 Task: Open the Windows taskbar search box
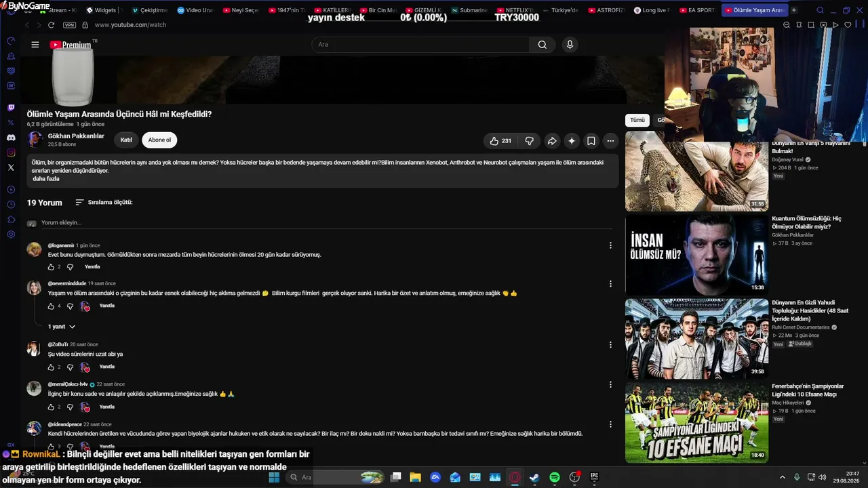click(x=335, y=477)
